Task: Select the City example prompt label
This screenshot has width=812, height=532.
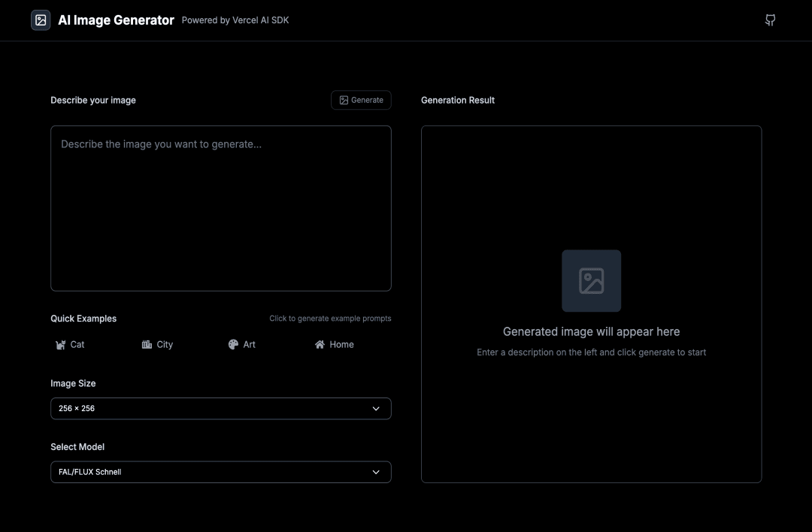Action: [165, 345]
